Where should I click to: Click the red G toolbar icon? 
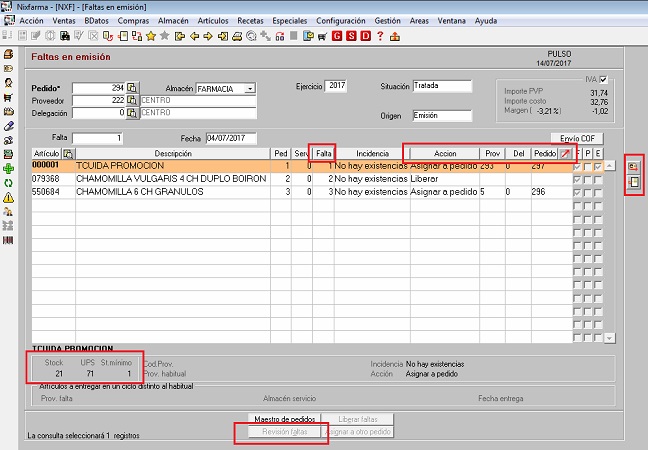(x=337, y=36)
